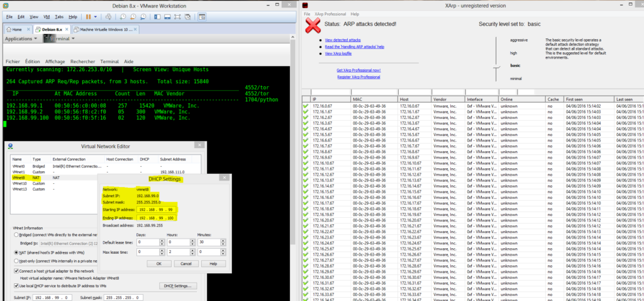This screenshot has height=301, width=644.
Task: Click the XArp security level slider handle
Action: tap(497, 66)
